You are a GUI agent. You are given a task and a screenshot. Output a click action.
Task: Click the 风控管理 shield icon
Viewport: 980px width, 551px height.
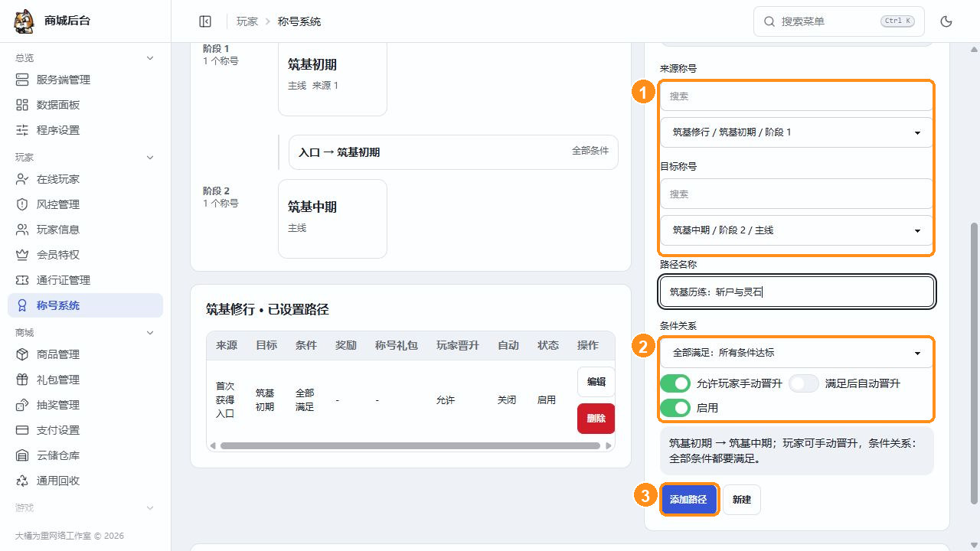click(22, 204)
